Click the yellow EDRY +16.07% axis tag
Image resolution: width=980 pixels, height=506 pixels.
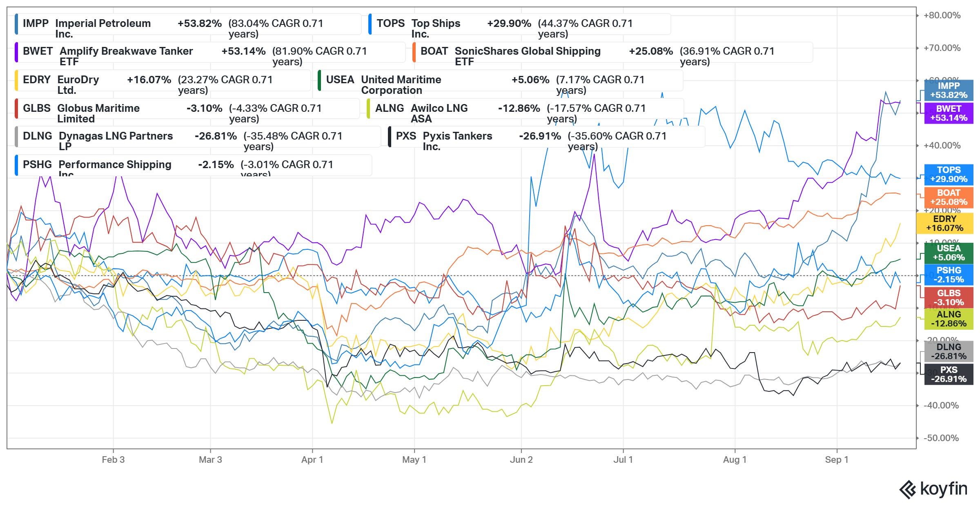point(944,224)
